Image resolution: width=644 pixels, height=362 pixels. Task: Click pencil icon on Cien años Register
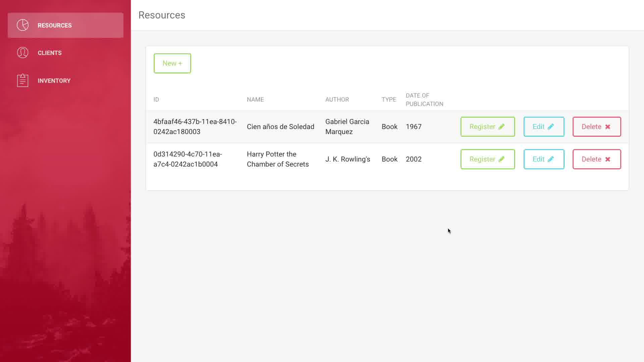pos(501,127)
